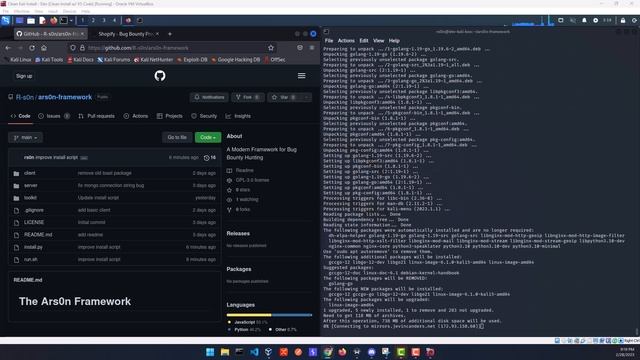The height and width of the screenshot is (360, 640).
Task: Open Windows Start menu
Action: (x=210, y=352)
